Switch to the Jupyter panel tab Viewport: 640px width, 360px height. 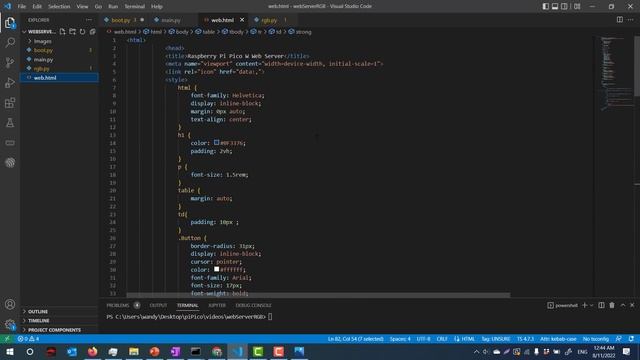(x=217, y=305)
